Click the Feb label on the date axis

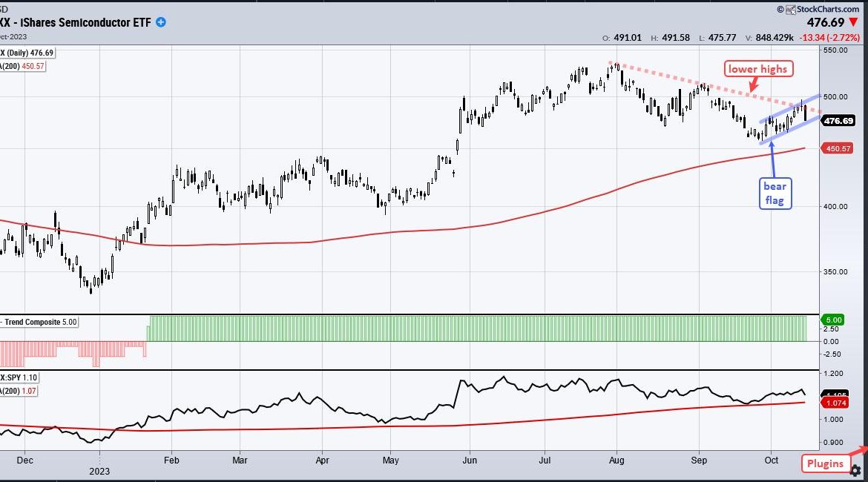point(171,460)
